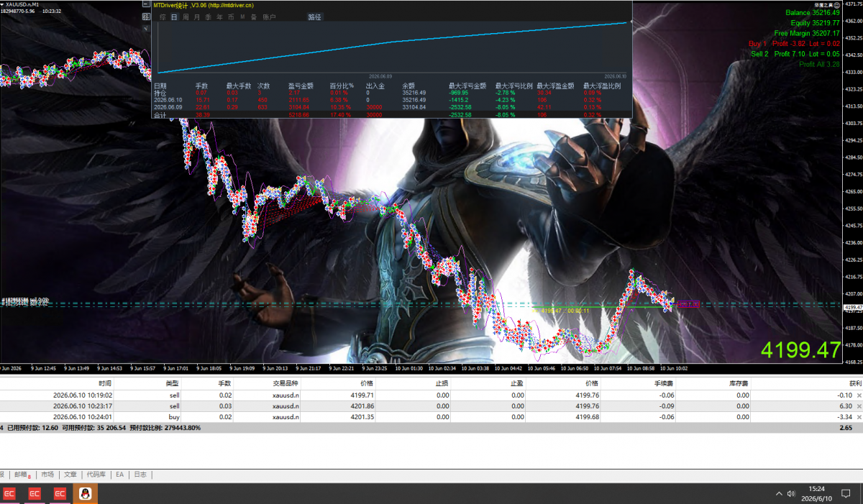Sort orders by 手数 column header

click(225, 384)
